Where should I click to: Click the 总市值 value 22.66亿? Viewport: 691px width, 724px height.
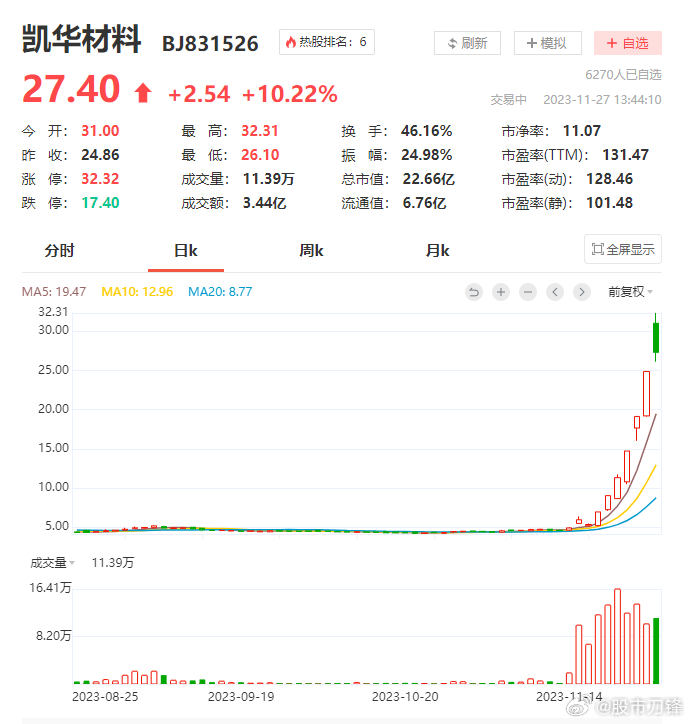[x=429, y=179]
